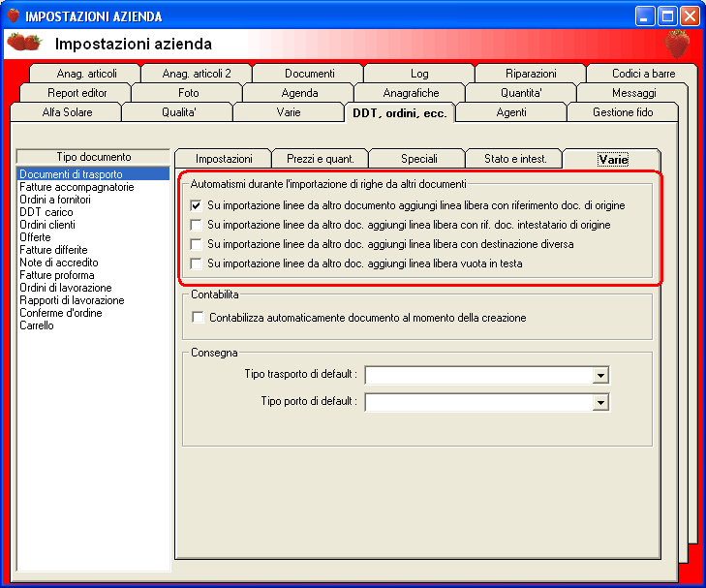Open the Impostazioni sub-tab
Screen dimensions: 706x588
coord(224,159)
